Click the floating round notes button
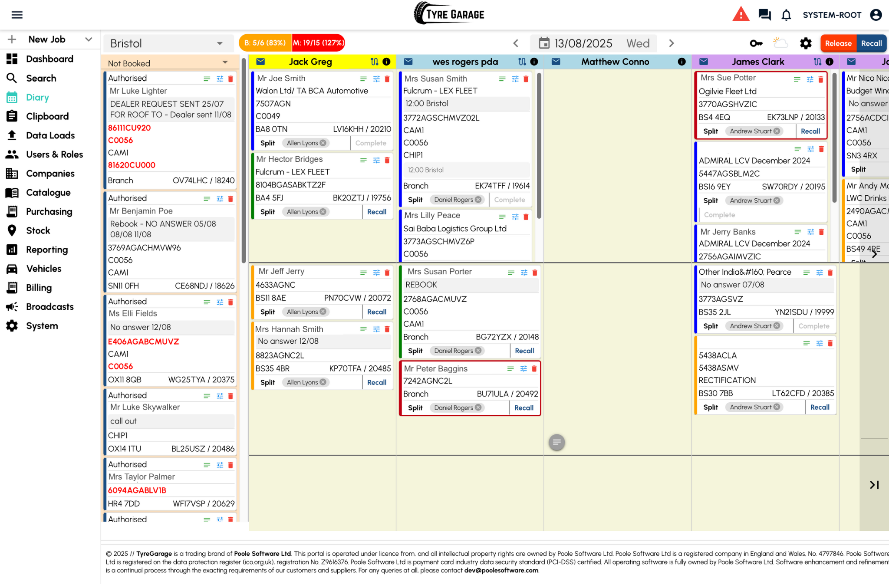 557,442
